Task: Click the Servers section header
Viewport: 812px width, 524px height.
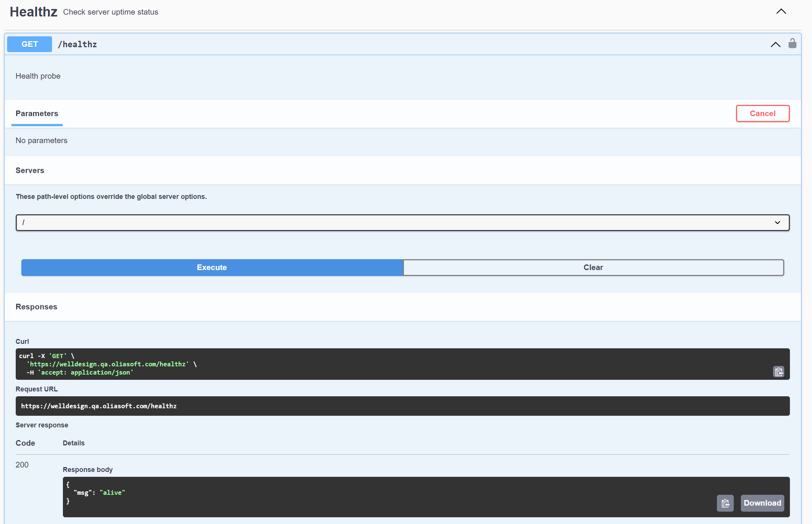Action: (x=30, y=170)
